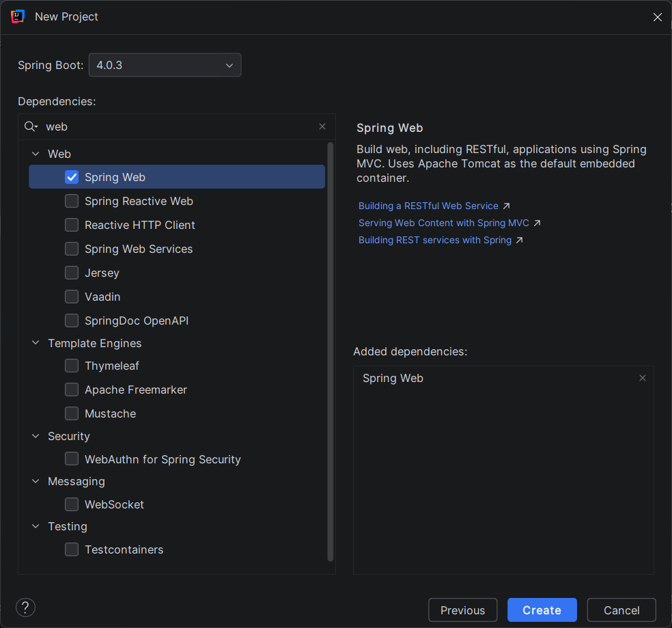Screen dimensions: 672x628
Task: Focus the dependency search input field
Action: (x=178, y=126)
